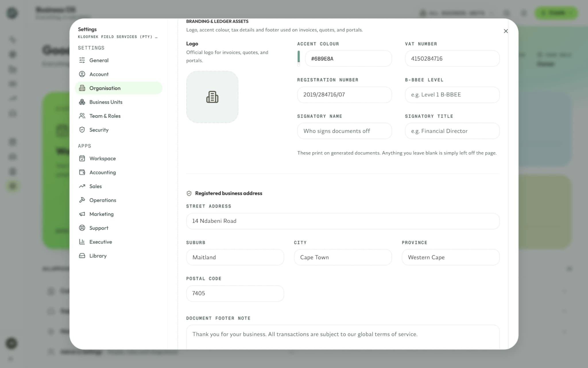The image size is (588, 368).
Task: Click the Document Footer Note textarea
Action: click(x=343, y=337)
